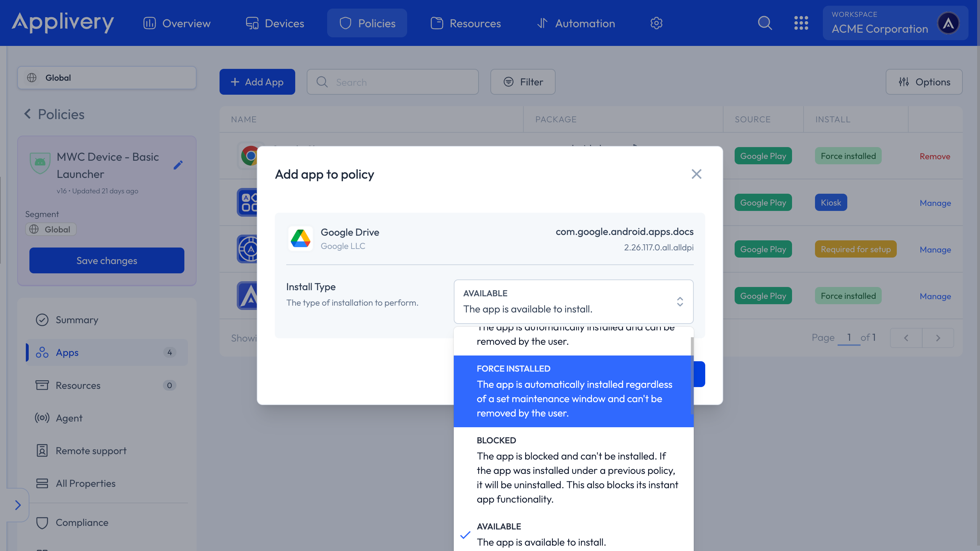Close the Add app to policy dialog
980x551 pixels.
coord(696,174)
